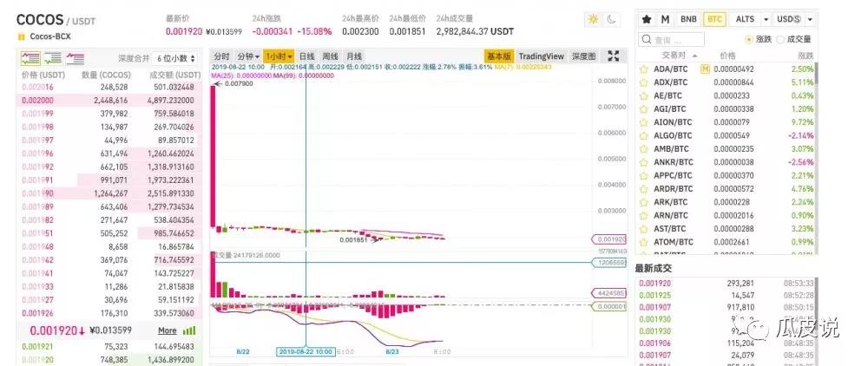Expand the USDⓈ market dropdown arrow

810,19
